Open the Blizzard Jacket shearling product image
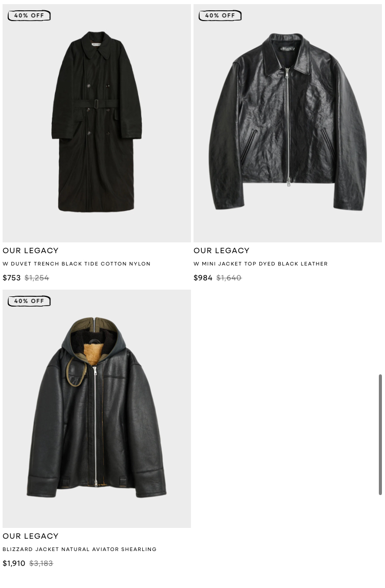385x588 pixels. [97, 408]
